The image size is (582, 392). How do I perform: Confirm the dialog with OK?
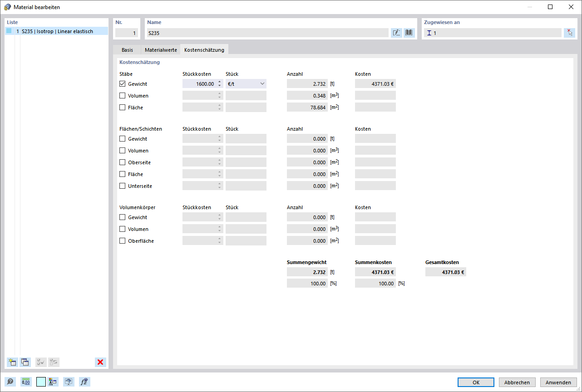[476, 382]
